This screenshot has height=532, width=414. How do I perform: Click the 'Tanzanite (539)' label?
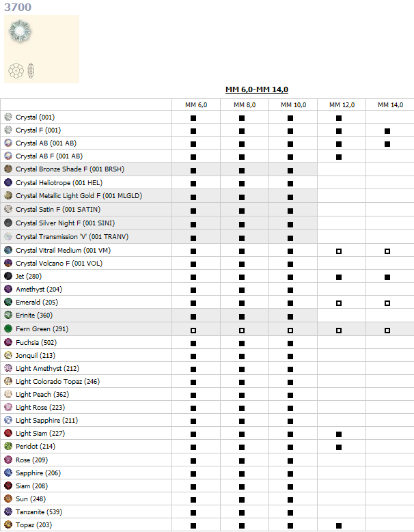pos(40,512)
